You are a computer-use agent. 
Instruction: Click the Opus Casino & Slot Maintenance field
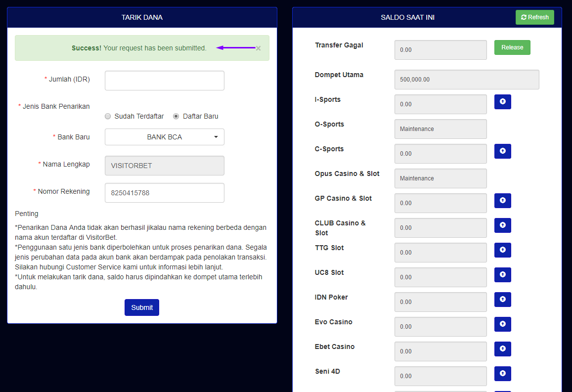(x=440, y=178)
